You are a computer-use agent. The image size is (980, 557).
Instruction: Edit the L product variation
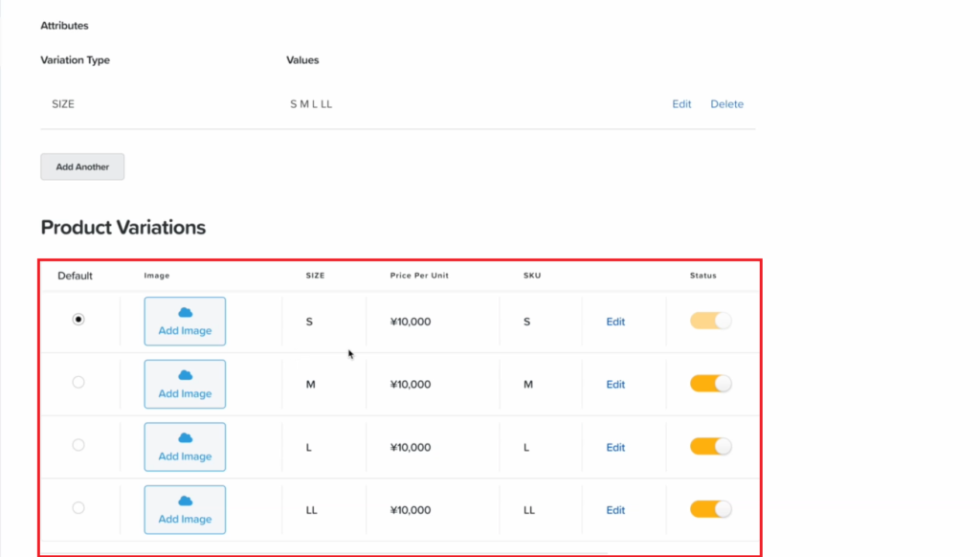coord(615,448)
